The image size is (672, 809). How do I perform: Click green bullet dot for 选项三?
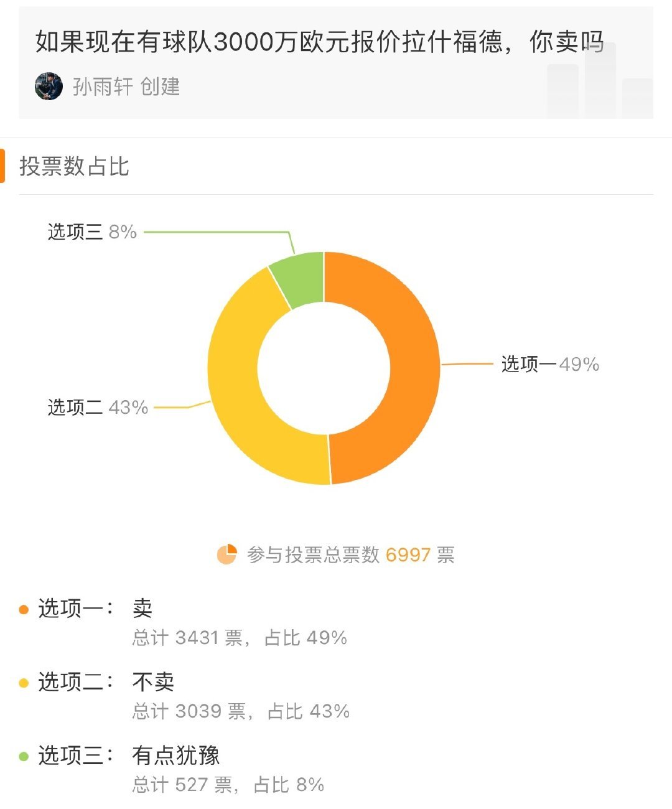click(x=24, y=756)
